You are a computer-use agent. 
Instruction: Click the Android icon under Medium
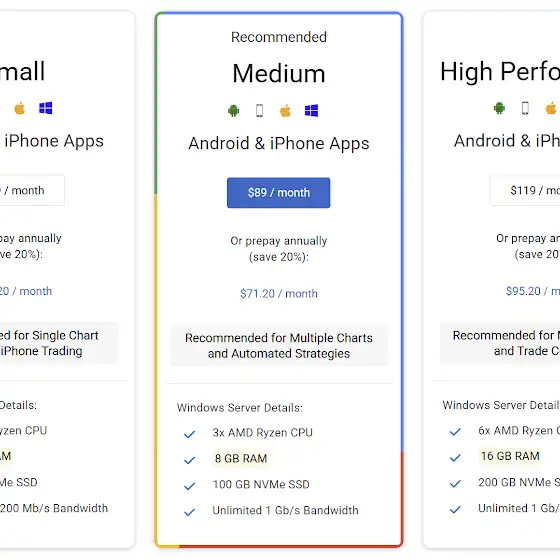coord(234,111)
